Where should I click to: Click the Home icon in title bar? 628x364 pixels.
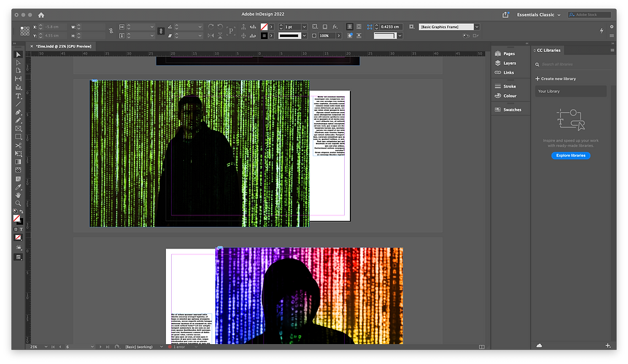pos(42,14)
